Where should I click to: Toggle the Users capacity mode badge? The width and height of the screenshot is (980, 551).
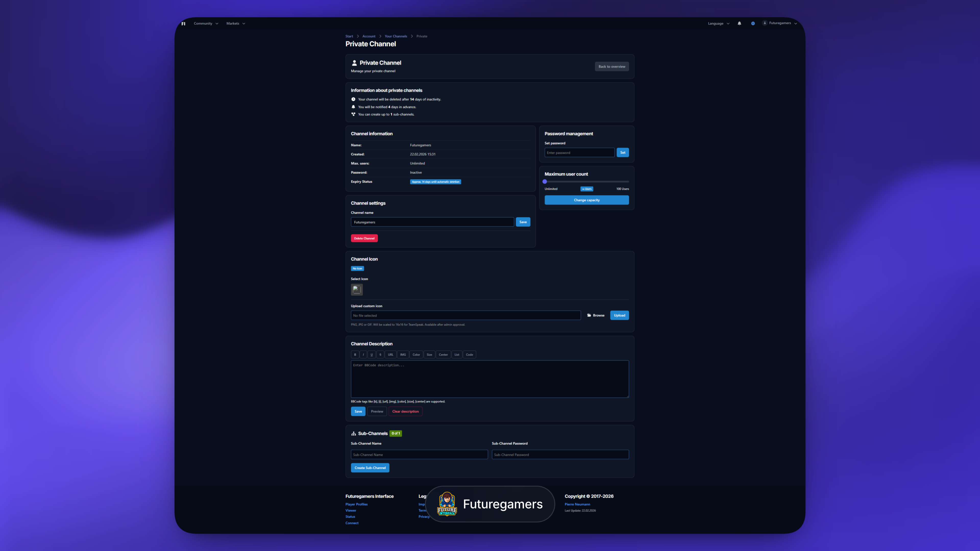click(587, 189)
